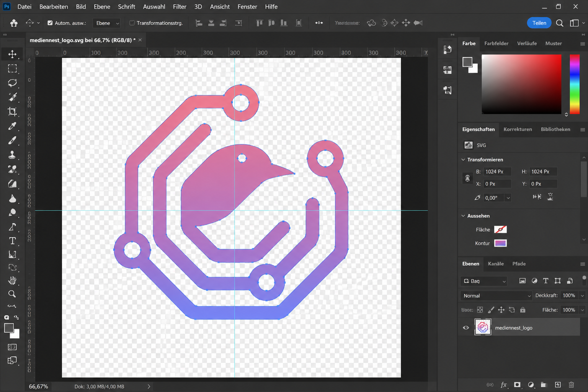
Task: Add a layer mask from the Ebenen footer
Action: click(x=517, y=385)
